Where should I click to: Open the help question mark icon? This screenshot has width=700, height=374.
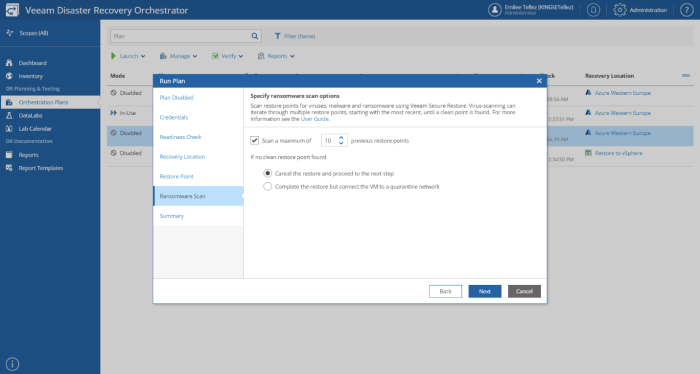click(x=687, y=10)
